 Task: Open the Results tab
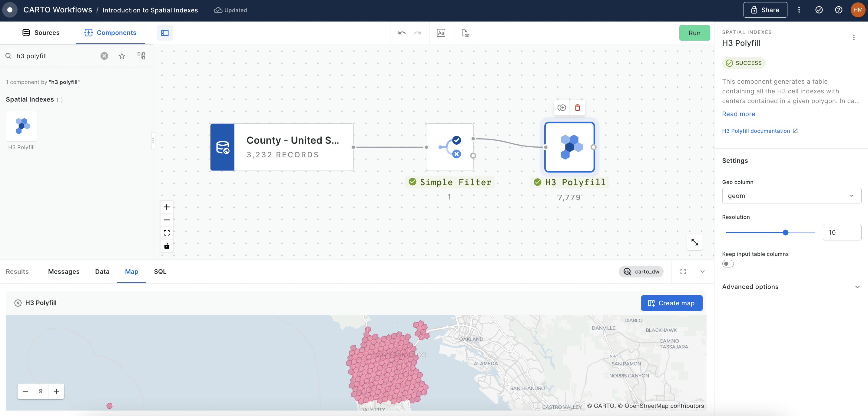point(17,272)
